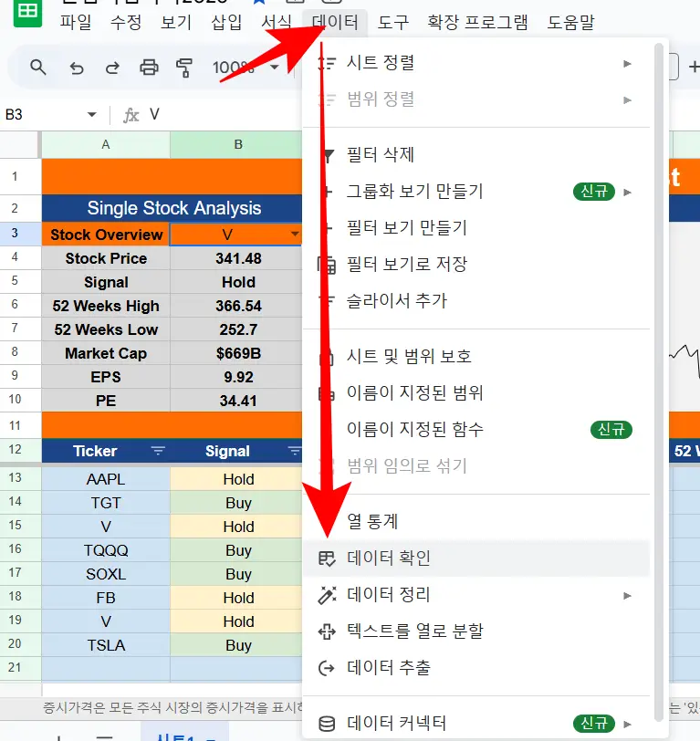Viewport: 700px width, 741px height.
Task: Select the paint format roller icon
Action: pos(184,68)
